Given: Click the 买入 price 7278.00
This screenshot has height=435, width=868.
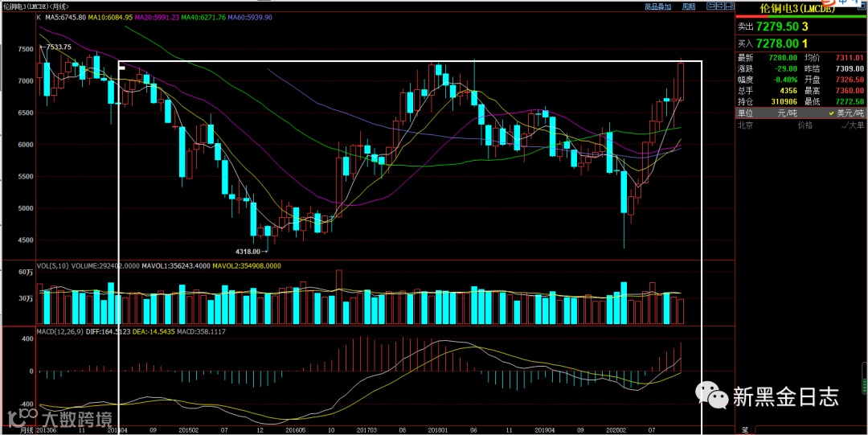Looking at the screenshot, I should point(776,43).
